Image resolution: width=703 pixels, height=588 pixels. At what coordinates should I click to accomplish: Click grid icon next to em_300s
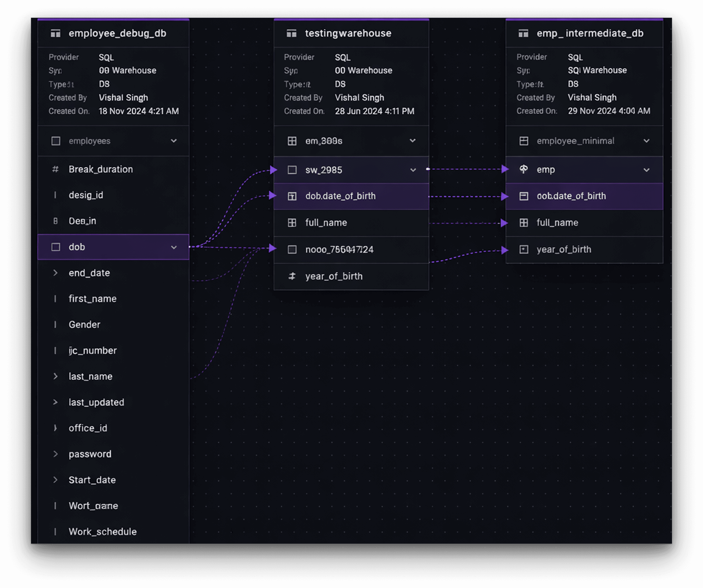[x=292, y=141]
